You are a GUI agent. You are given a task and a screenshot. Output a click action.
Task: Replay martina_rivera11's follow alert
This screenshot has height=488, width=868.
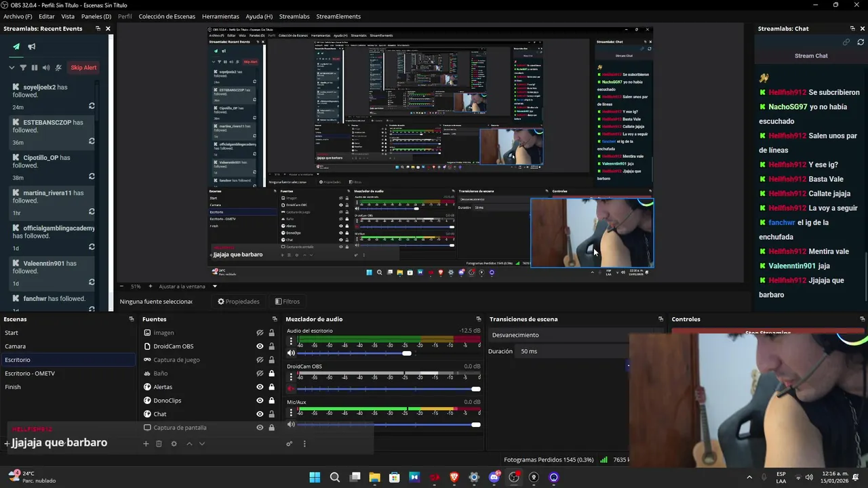pyautogui.click(x=92, y=212)
